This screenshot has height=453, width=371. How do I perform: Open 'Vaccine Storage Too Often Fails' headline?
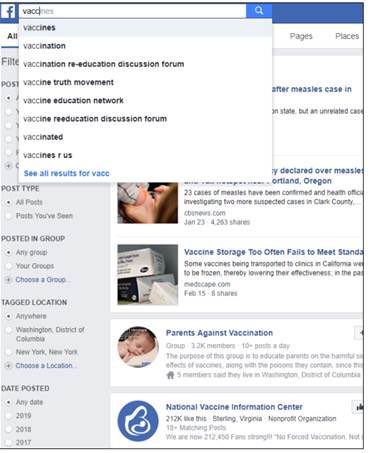(273, 252)
